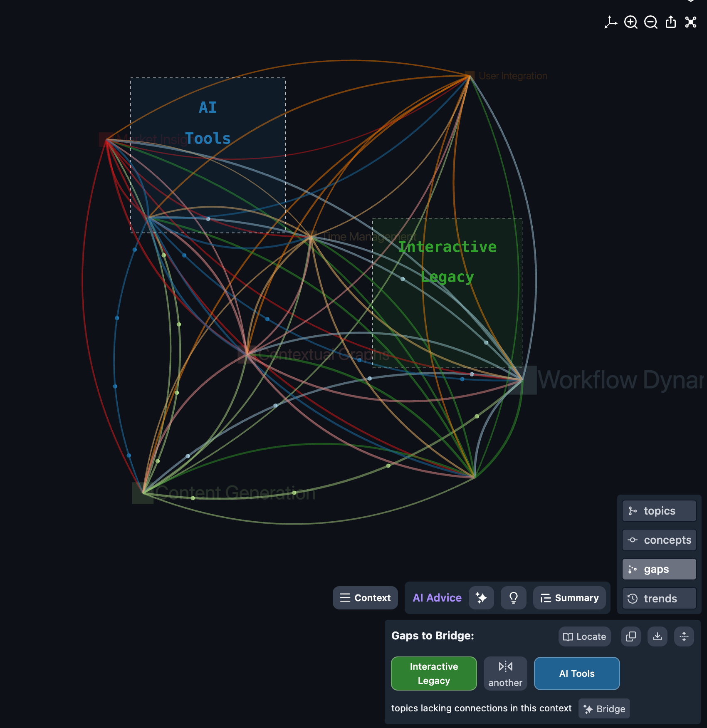This screenshot has height=728, width=707.
Task: Click the Locate button
Action: [x=584, y=636]
